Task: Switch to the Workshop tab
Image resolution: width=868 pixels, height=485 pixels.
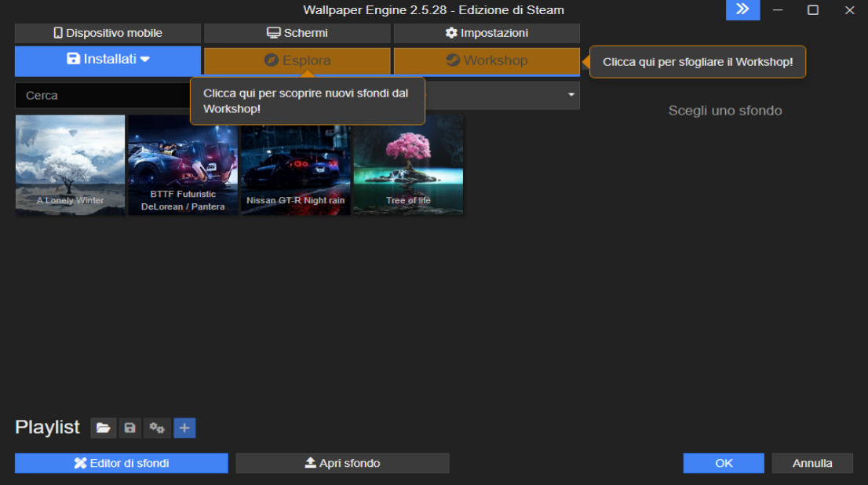Action: [487, 60]
